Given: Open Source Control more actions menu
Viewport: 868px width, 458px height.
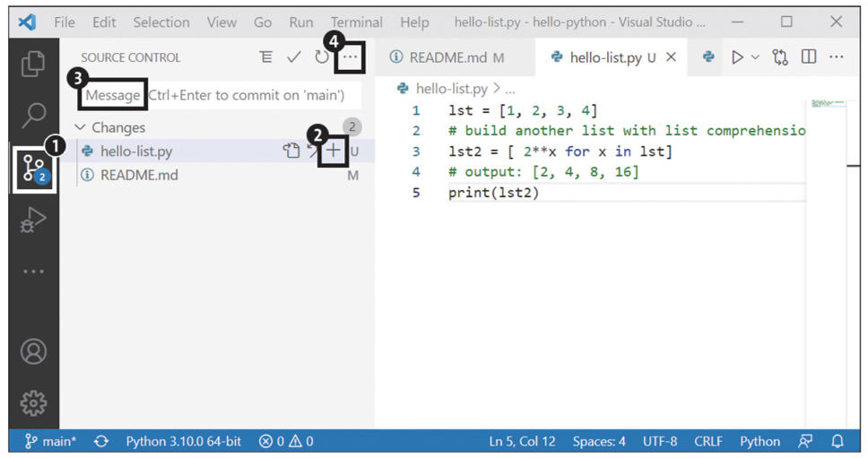Looking at the screenshot, I should click(x=350, y=57).
